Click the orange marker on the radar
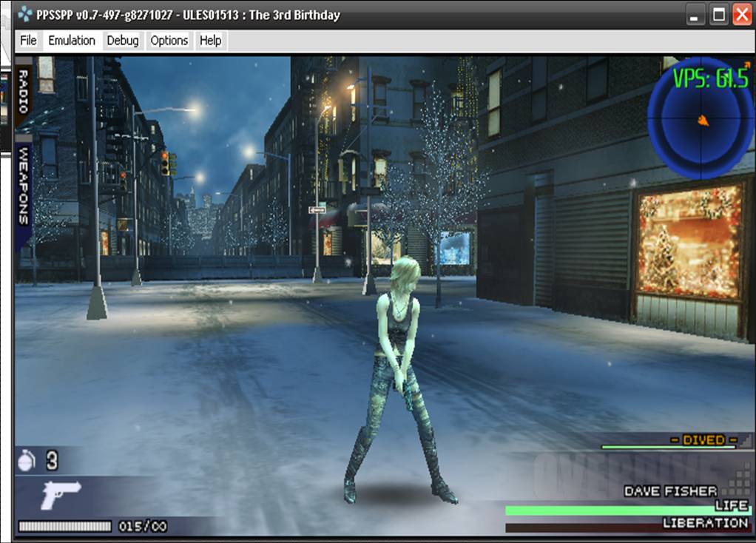Viewport: 756px width, 543px height. coord(702,120)
